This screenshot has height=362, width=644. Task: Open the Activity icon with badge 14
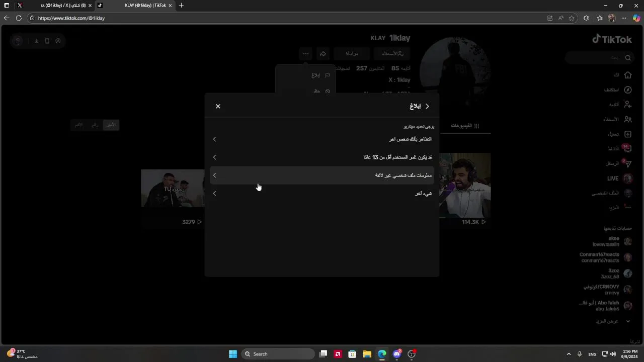coord(627,148)
